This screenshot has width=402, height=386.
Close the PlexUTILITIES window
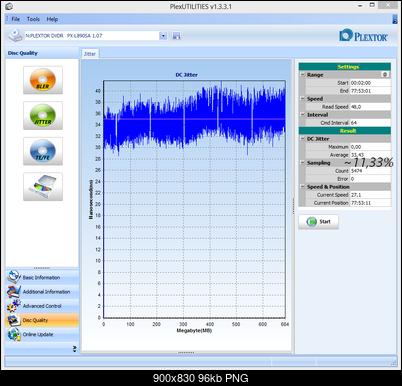pyautogui.click(x=388, y=5)
